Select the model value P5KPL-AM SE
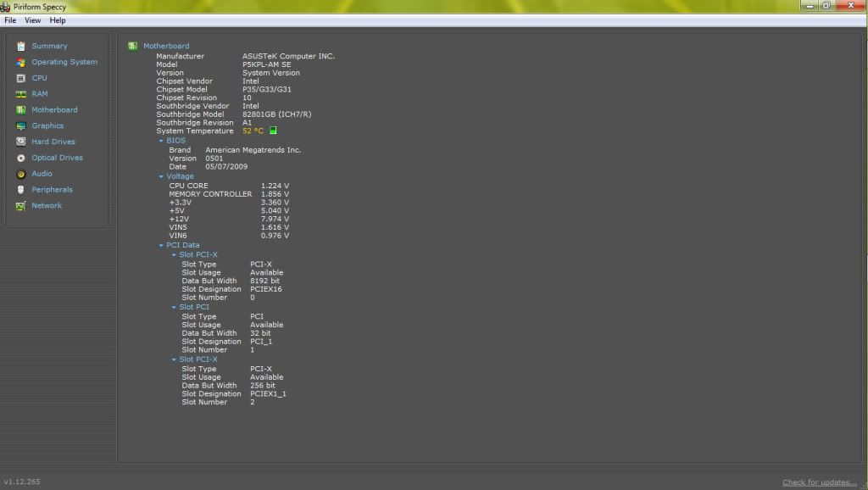The height and width of the screenshot is (490, 868). 267,64
